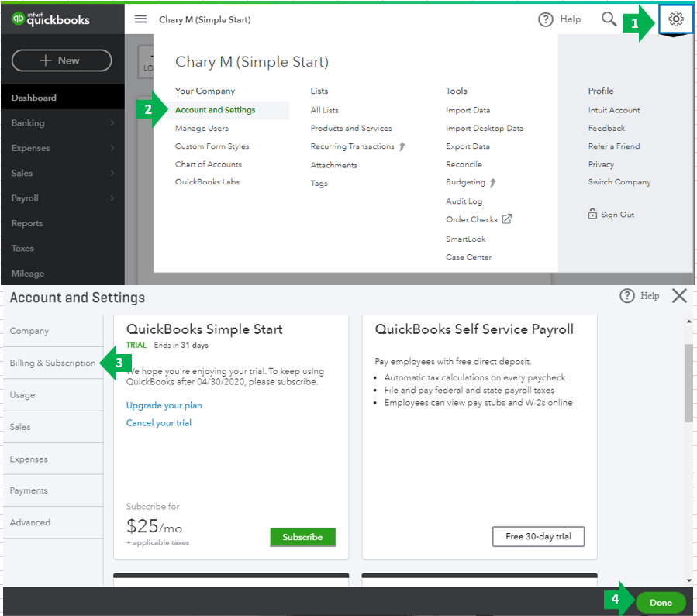
Task: Click the scrollbar down arrow
Action: pos(689,580)
